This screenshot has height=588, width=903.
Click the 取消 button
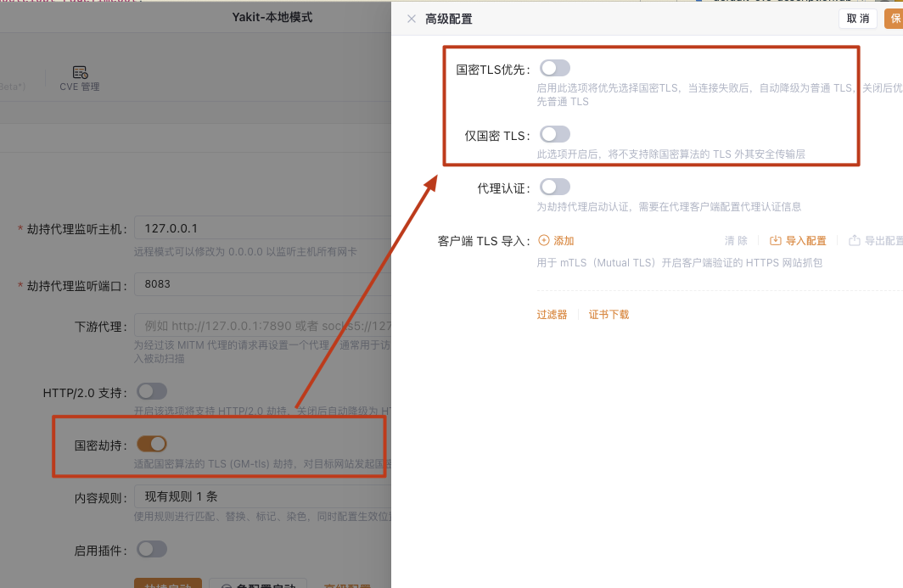857,18
